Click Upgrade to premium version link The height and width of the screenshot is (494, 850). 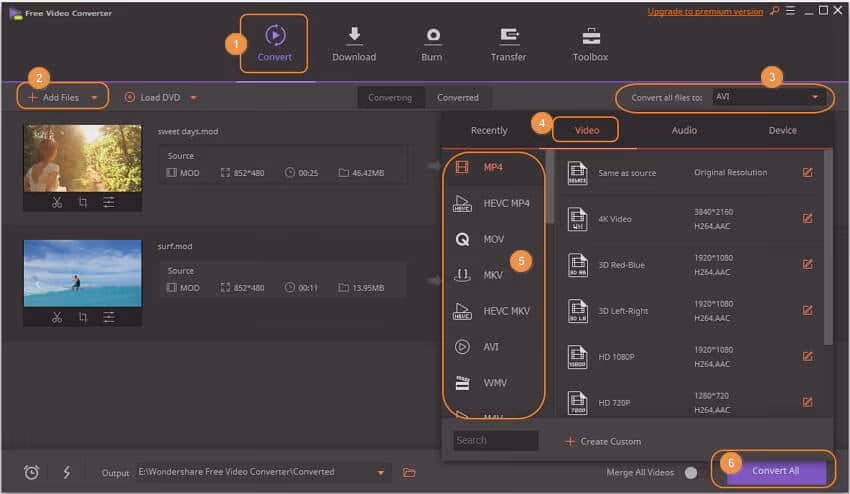[x=705, y=11]
